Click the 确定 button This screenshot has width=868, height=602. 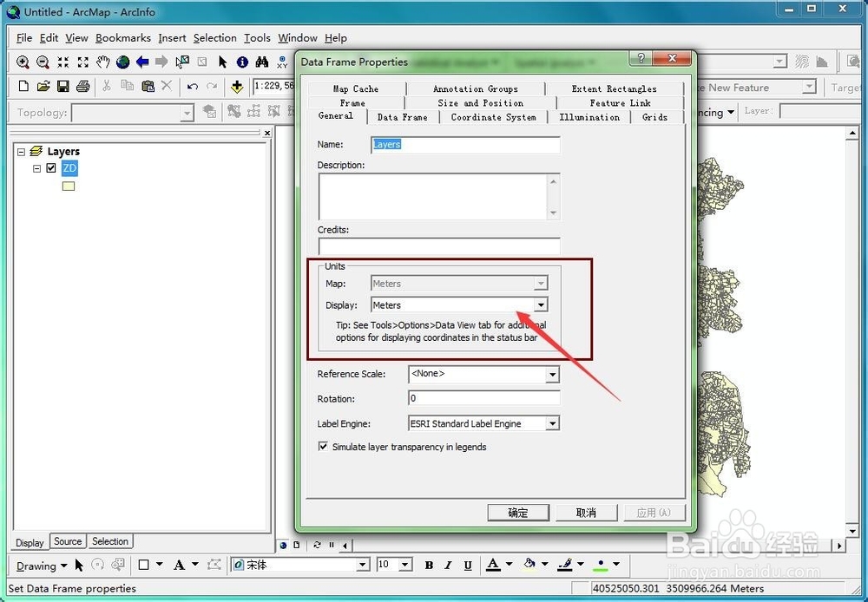pos(518,513)
